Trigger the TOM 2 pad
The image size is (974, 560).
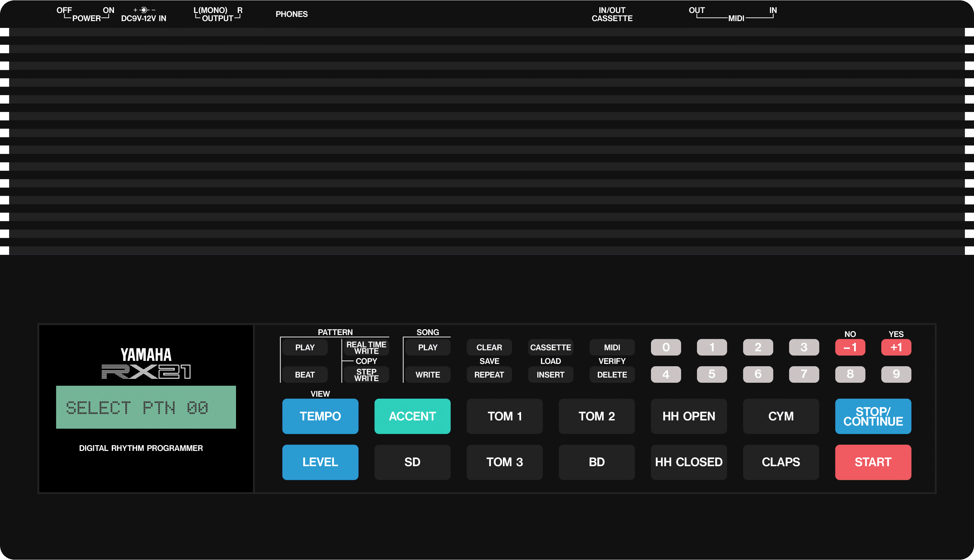point(597,416)
